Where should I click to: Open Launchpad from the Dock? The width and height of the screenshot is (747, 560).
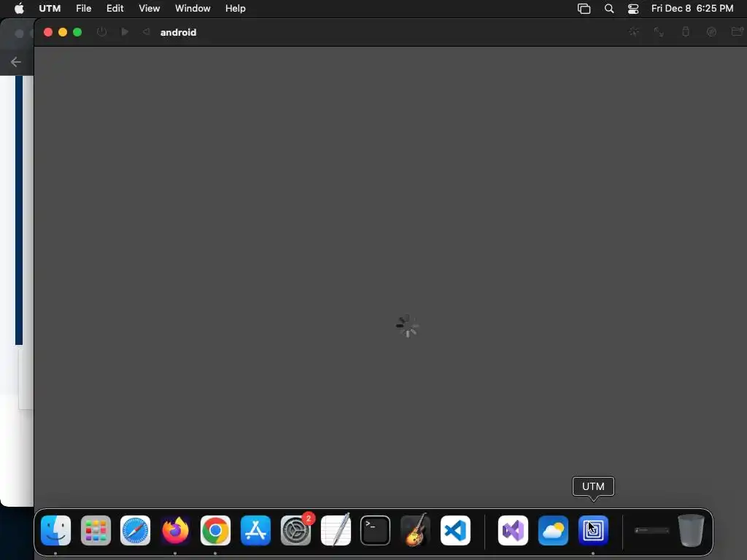click(96, 530)
